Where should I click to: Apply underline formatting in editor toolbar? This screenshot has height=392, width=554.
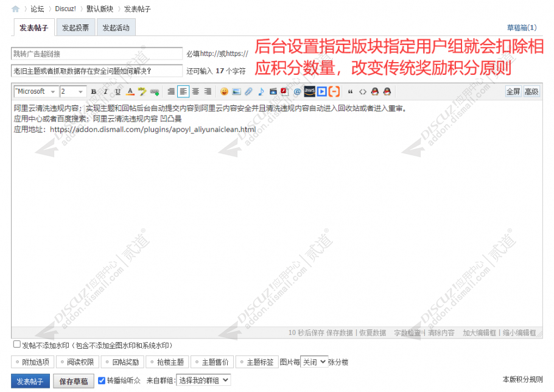(x=118, y=92)
